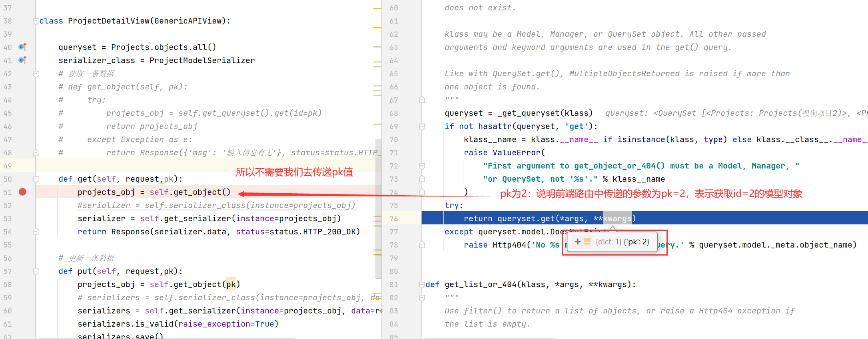Image resolution: width=868 pixels, height=339 pixels.
Task: Click fold end marker at right line 78
Action: [422, 245]
